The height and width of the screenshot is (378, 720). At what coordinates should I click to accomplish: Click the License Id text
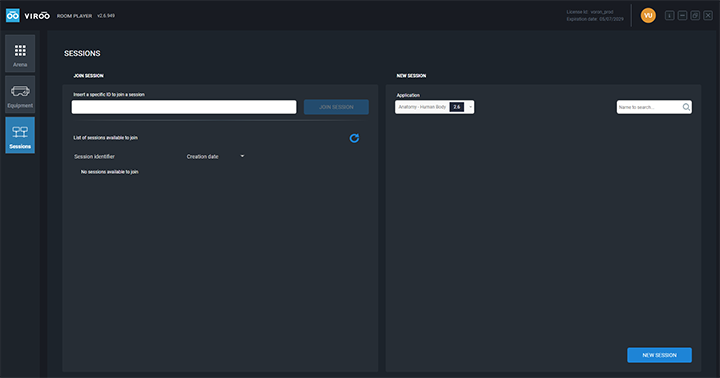click(x=590, y=12)
